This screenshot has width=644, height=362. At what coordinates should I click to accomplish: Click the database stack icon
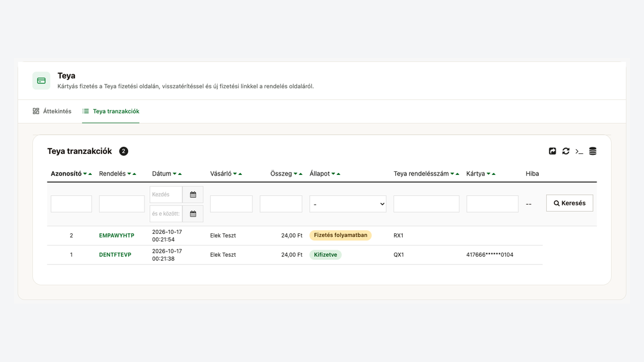[592, 151]
